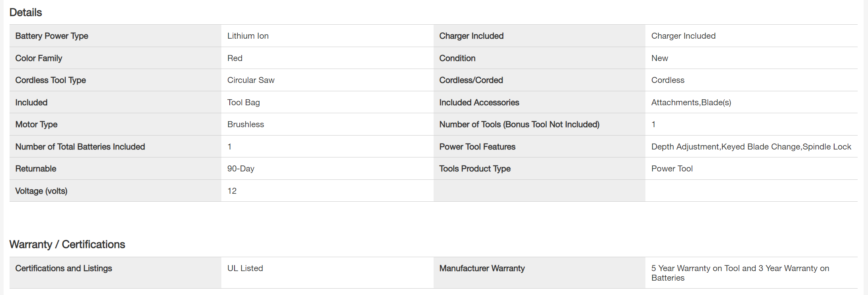Click Number of Total Batteries Included label

pyautogui.click(x=80, y=147)
